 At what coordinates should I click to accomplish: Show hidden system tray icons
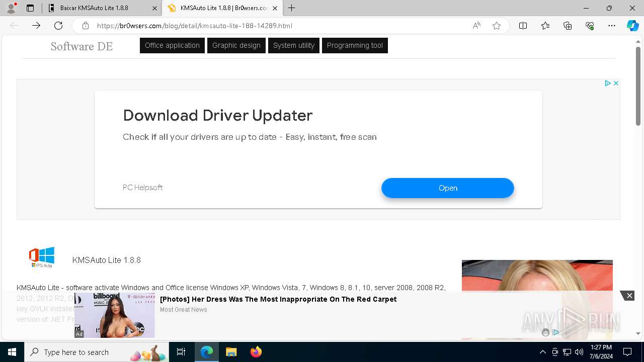tap(542, 352)
